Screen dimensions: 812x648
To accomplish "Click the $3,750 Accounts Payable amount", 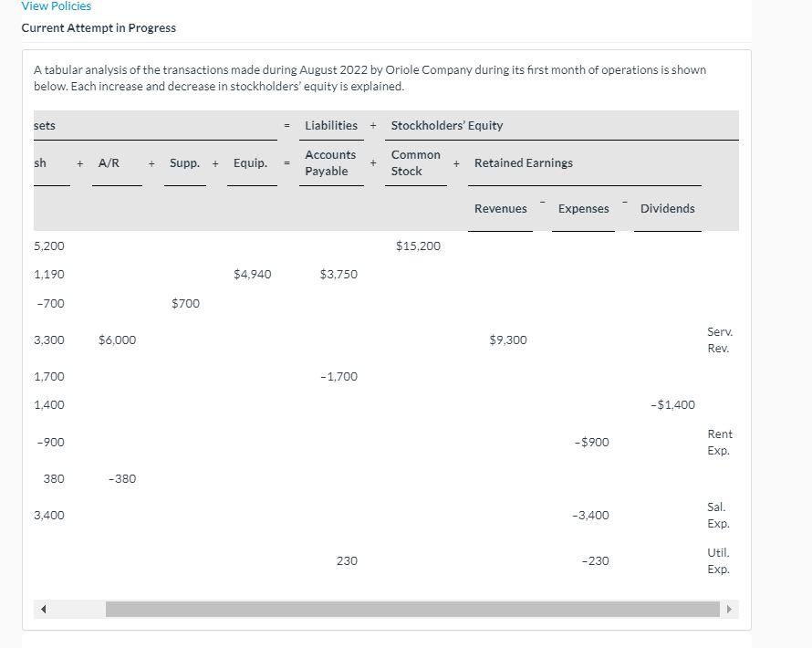I will (338, 274).
